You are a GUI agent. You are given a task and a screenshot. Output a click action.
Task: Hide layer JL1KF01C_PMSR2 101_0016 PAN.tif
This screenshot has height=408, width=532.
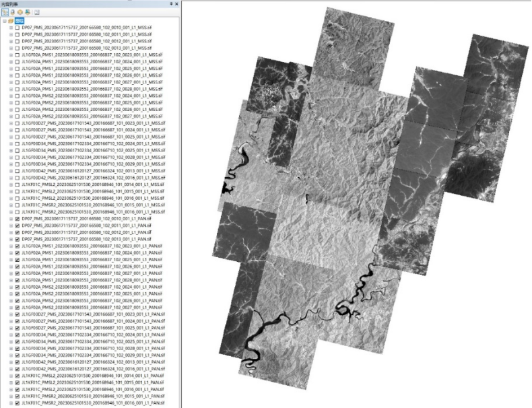pos(18,403)
